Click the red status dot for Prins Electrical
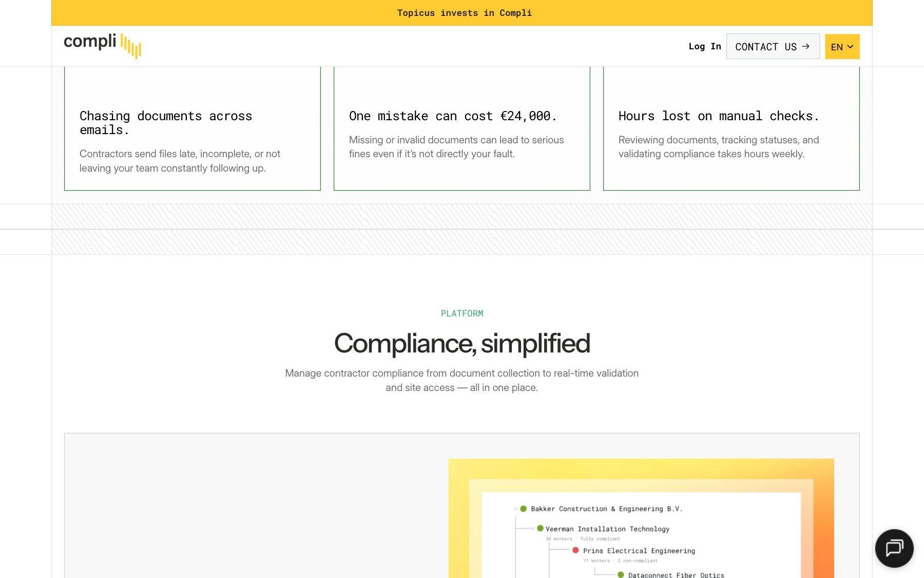This screenshot has height=578, width=924. (x=575, y=550)
